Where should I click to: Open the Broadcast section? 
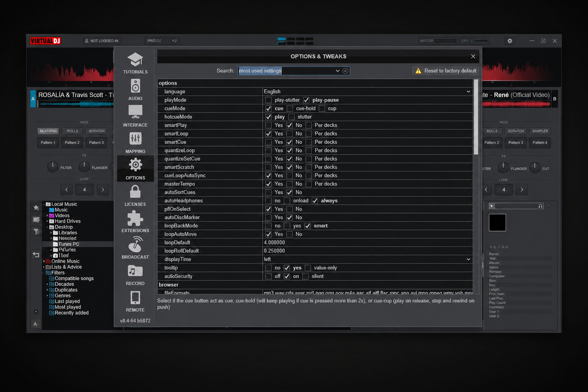pyautogui.click(x=135, y=248)
